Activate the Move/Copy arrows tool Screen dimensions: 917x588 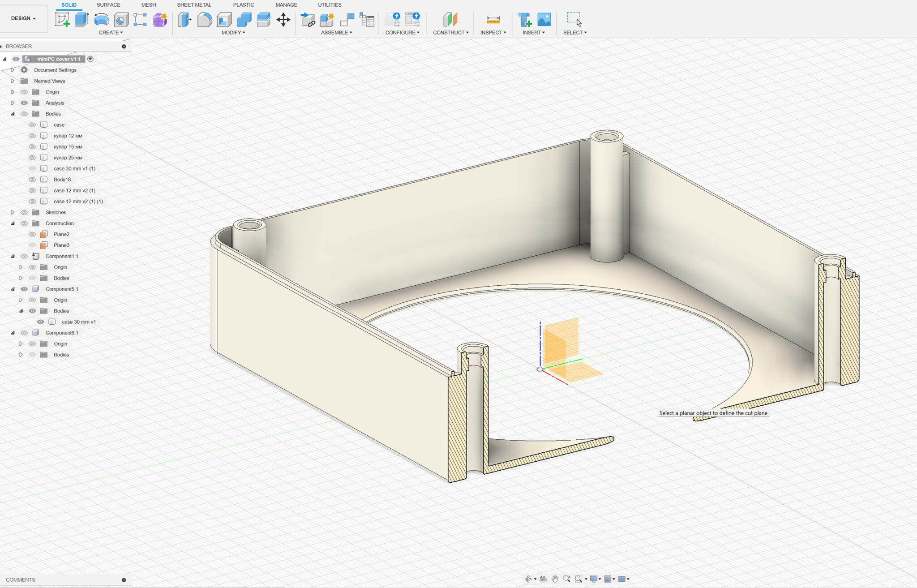283,20
